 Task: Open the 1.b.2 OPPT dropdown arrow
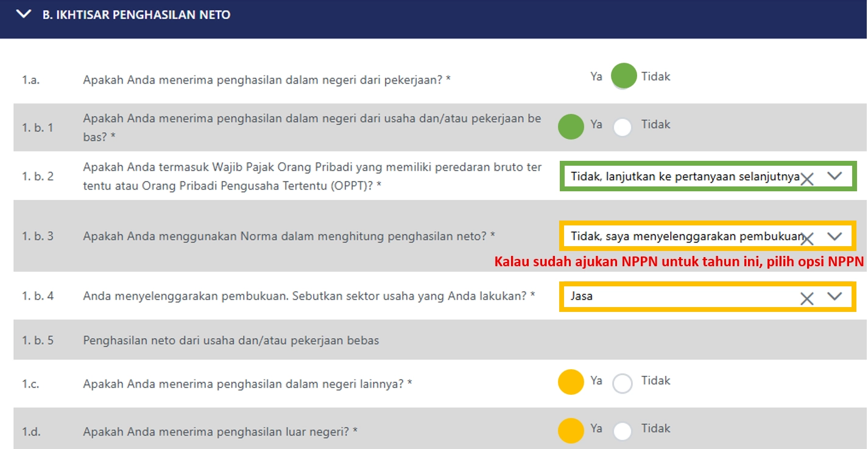(x=834, y=176)
